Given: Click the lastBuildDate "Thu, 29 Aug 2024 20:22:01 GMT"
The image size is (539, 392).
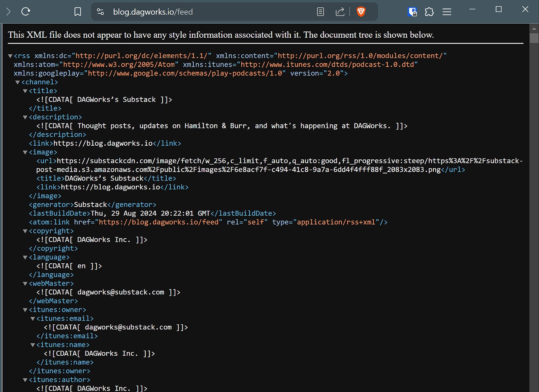Looking at the screenshot, I should [x=150, y=213].
